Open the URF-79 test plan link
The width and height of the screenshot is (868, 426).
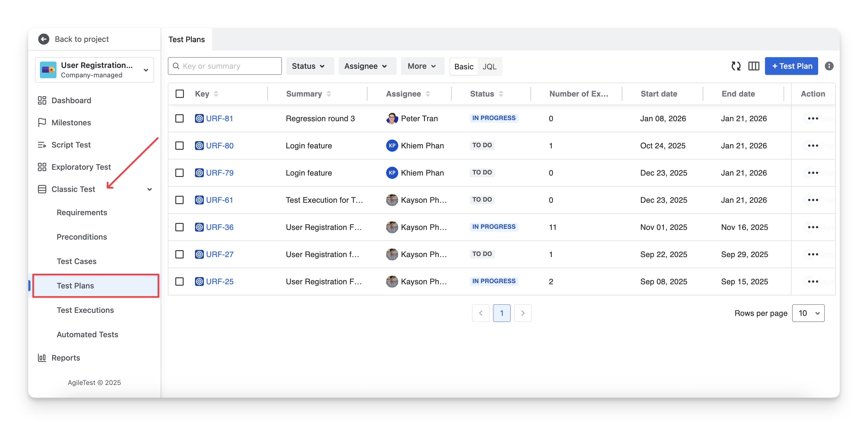[220, 173]
